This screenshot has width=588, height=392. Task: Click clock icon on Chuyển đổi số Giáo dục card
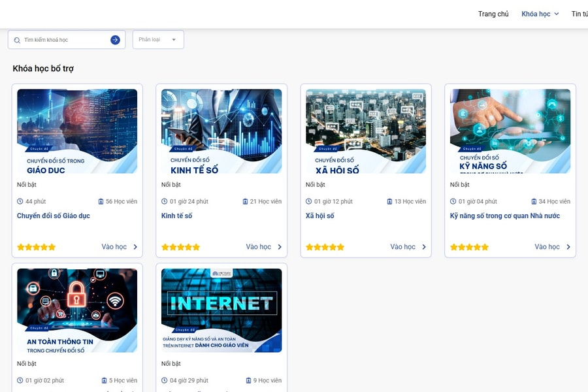point(20,201)
